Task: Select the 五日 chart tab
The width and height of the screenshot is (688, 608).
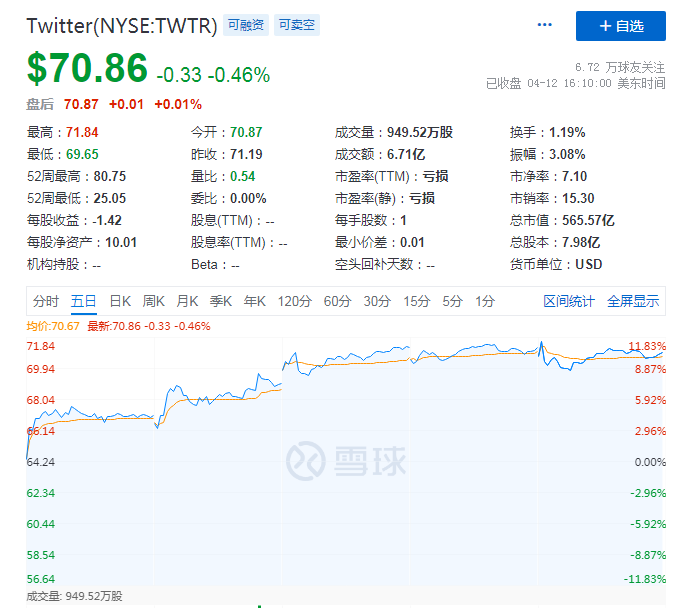Action: (x=84, y=301)
